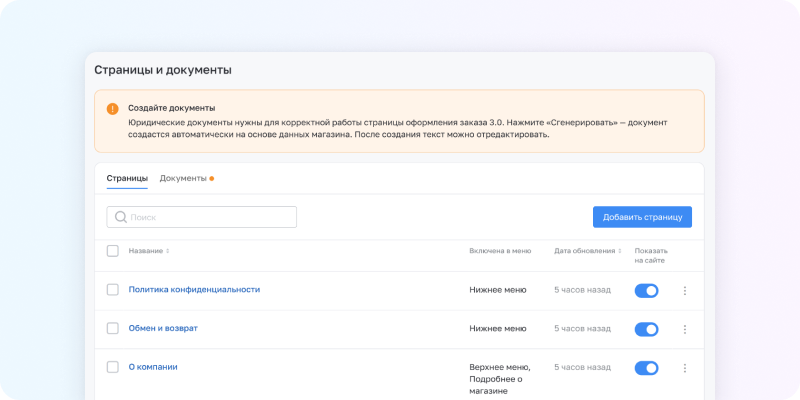Image resolution: width=800 pixels, height=400 pixels.
Task: Open three-dot menu for Обмен и возврат
Action: coord(685,329)
